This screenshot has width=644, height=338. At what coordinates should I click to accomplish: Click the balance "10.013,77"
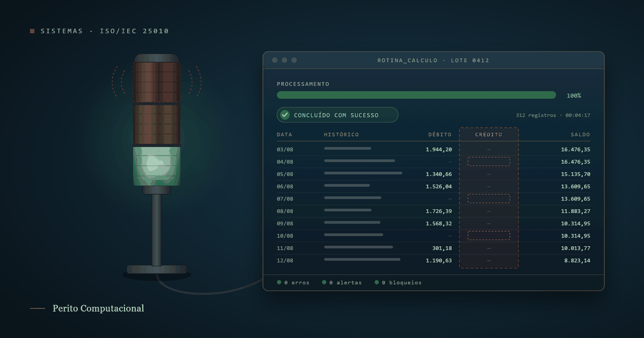(576, 248)
